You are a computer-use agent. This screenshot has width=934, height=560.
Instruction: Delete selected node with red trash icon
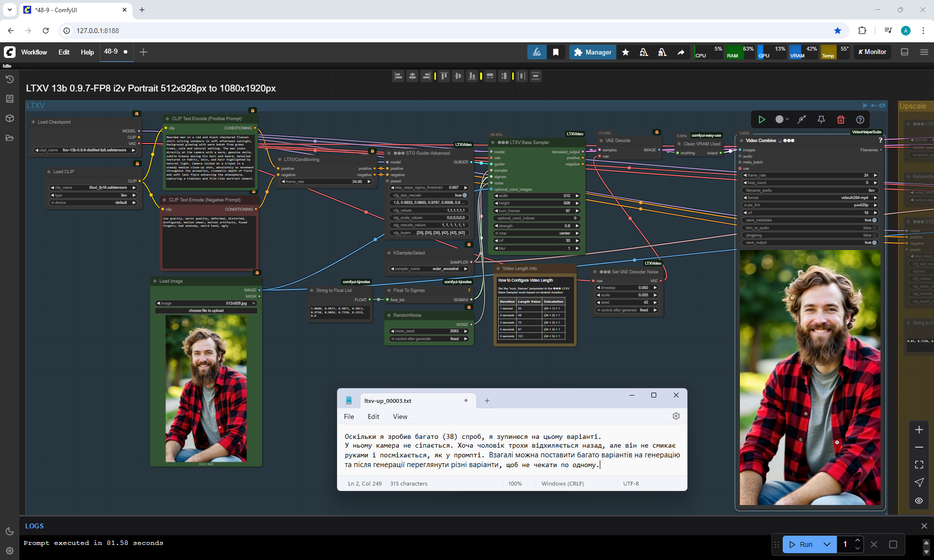(841, 120)
